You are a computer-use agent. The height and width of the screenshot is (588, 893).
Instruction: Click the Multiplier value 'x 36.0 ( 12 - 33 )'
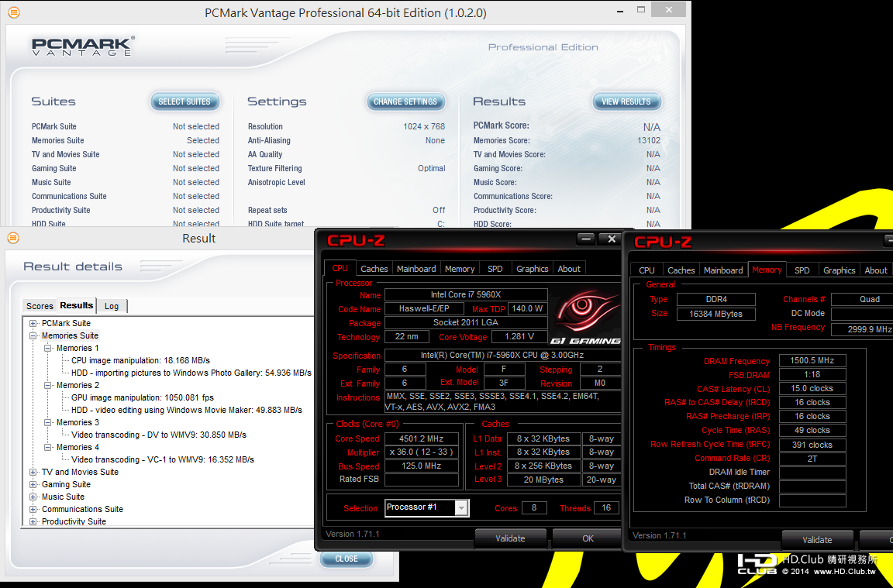[422, 452]
